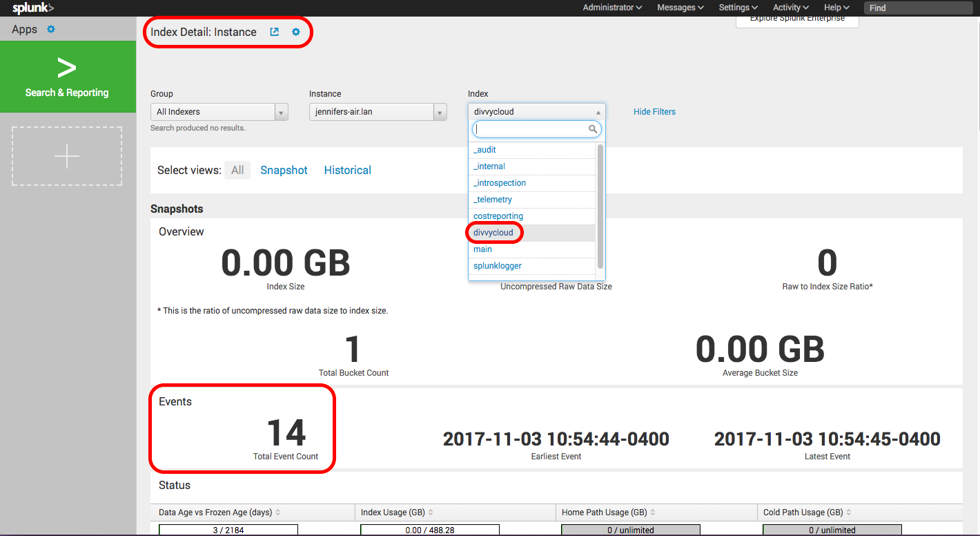The width and height of the screenshot is (980, 536).
Task: Click the Latest Event timestamp 10:54:45
Action: point(827,439)
